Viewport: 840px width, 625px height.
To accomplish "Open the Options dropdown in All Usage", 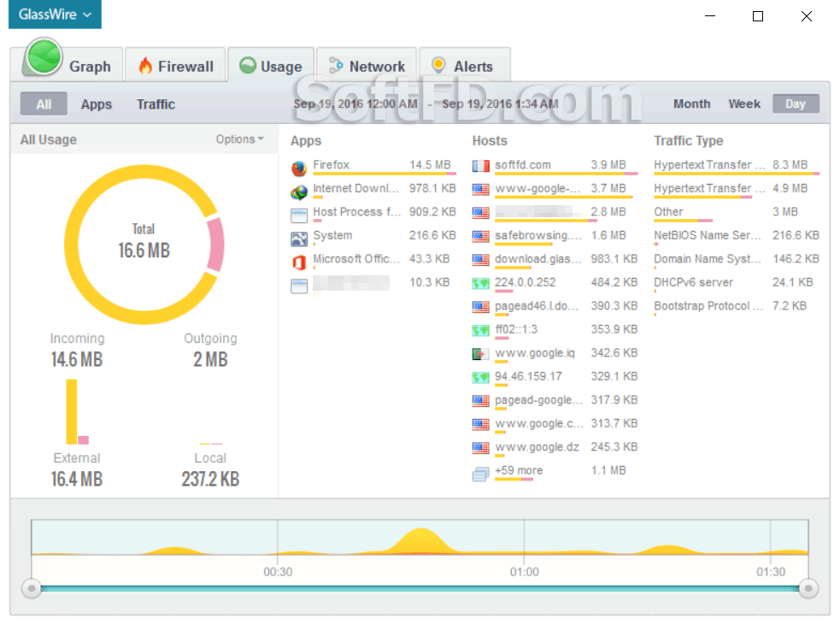I will 239,139.
